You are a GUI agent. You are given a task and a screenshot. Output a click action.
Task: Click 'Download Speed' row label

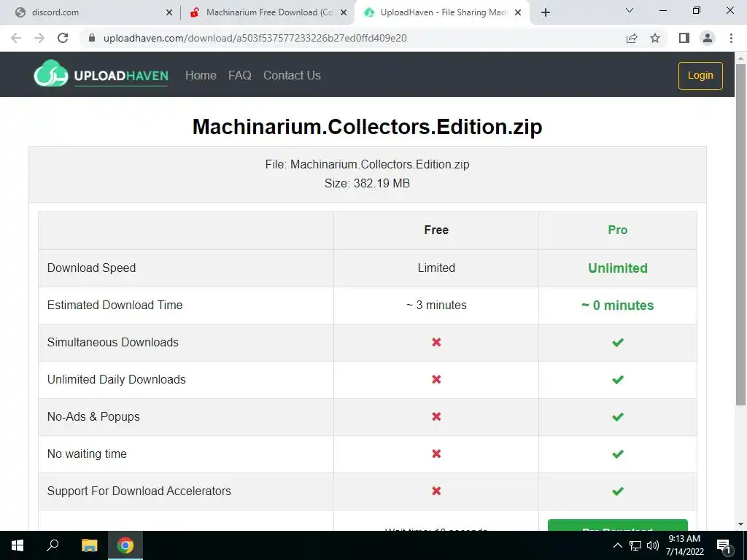(91, 268)
